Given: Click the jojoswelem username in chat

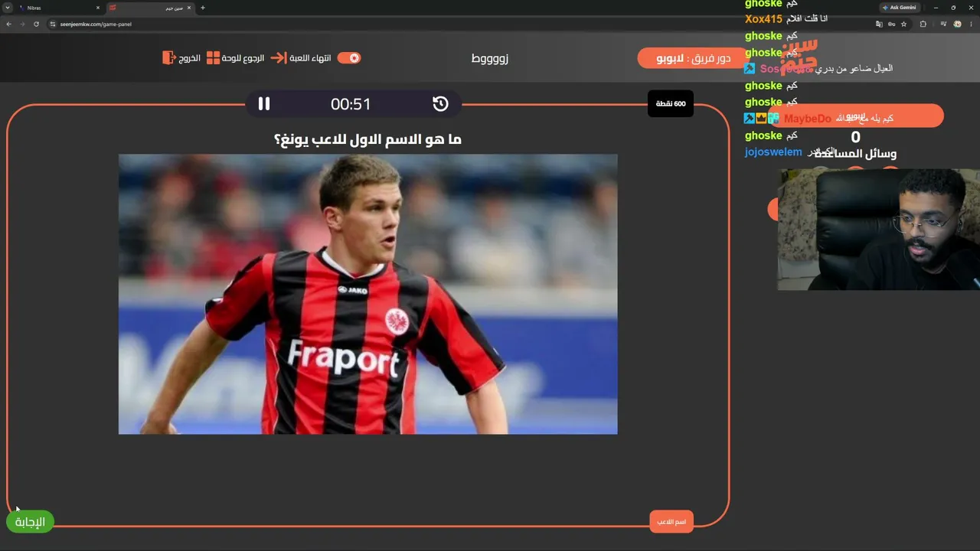Looking at the screenshot, I should pos(773,152).
